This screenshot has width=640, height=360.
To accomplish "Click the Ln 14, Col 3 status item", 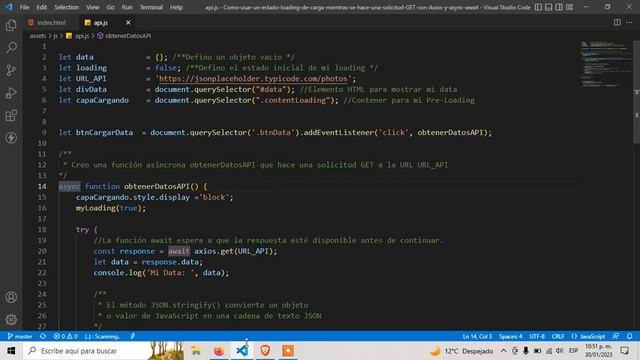I will click(x=477, y=336).
